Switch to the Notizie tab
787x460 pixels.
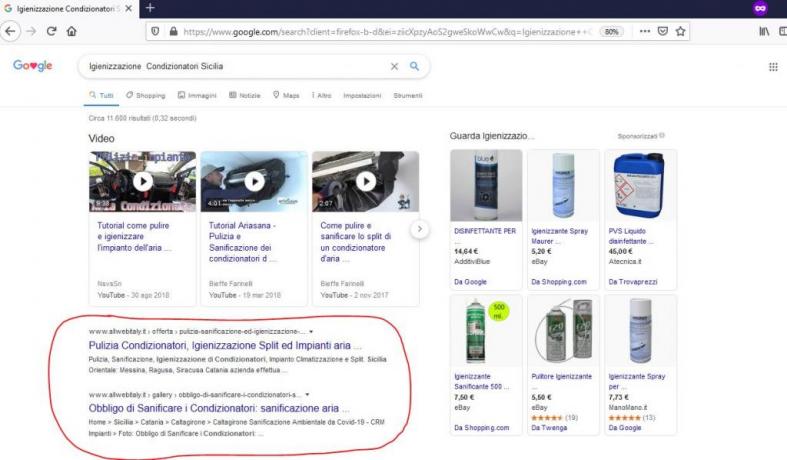point(244,95)
